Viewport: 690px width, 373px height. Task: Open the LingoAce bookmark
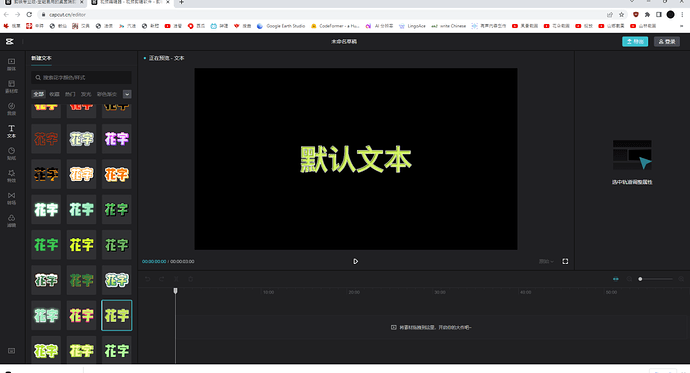pyautogui.click(x=412, y=26)
